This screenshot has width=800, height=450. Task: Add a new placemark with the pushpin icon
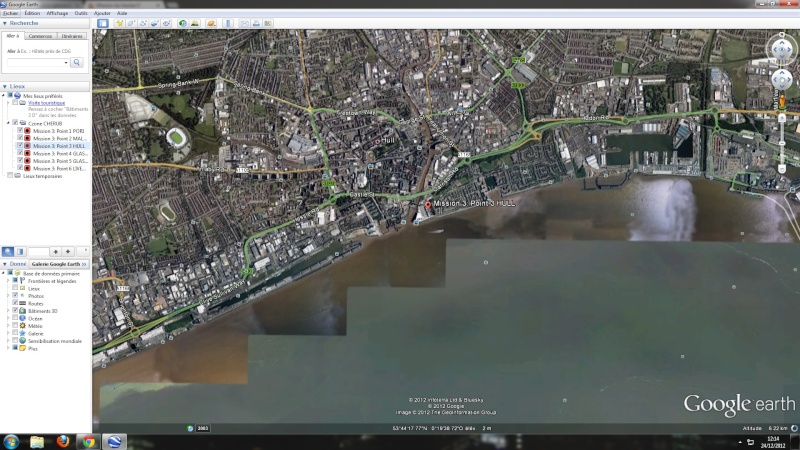(x=119, y=23)
